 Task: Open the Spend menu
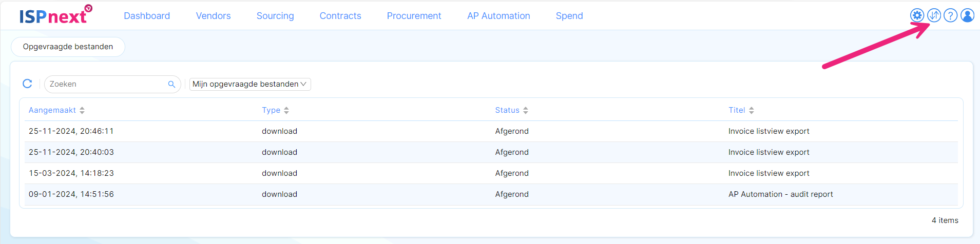coord(569,16)
